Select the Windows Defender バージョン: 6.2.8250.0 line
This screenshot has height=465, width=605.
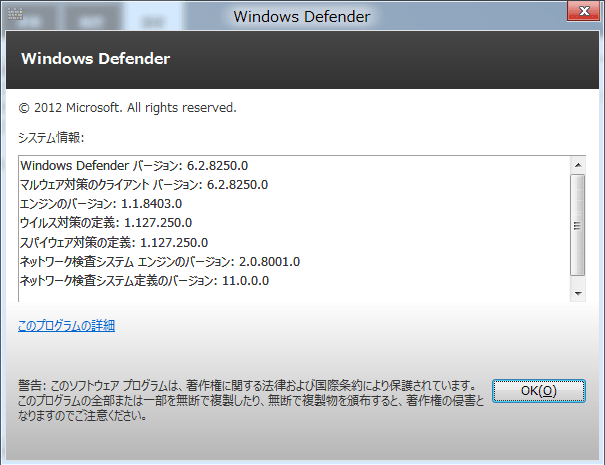coord(134,166)
